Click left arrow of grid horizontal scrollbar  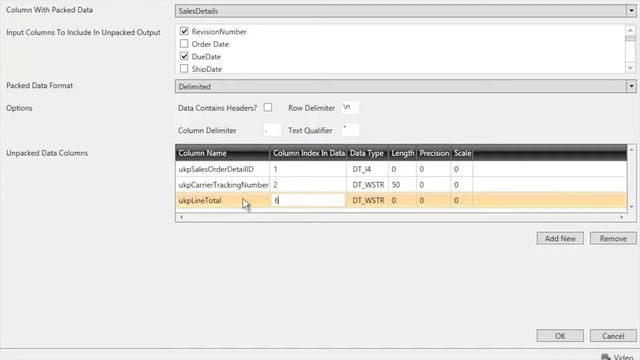point(182,217)
